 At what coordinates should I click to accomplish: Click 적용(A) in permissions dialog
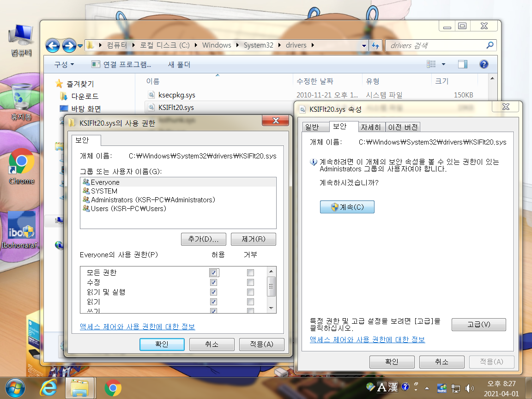pyautogui.click(x=261, y=344)
